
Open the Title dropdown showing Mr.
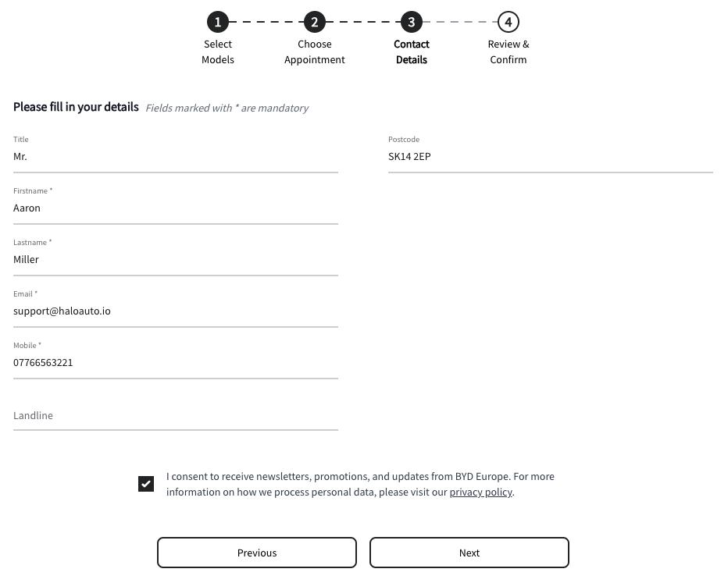(175, 157)
